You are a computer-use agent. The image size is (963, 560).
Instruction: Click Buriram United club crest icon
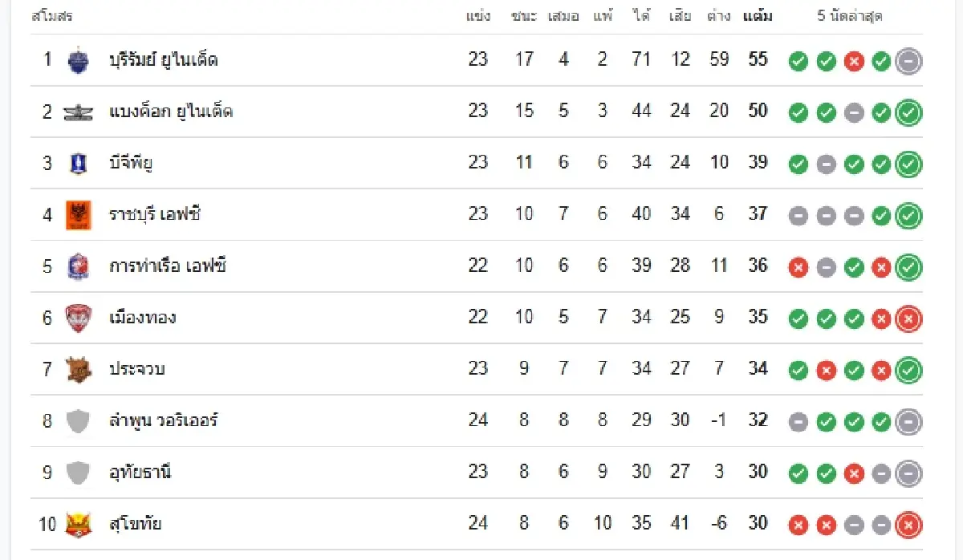click(x=78, y=60)
